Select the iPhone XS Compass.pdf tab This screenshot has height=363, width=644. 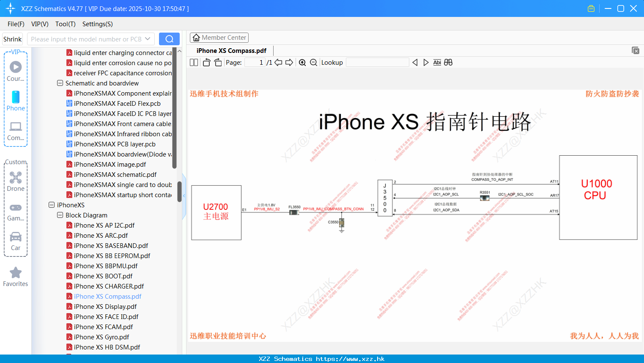(x=231, y=51)
